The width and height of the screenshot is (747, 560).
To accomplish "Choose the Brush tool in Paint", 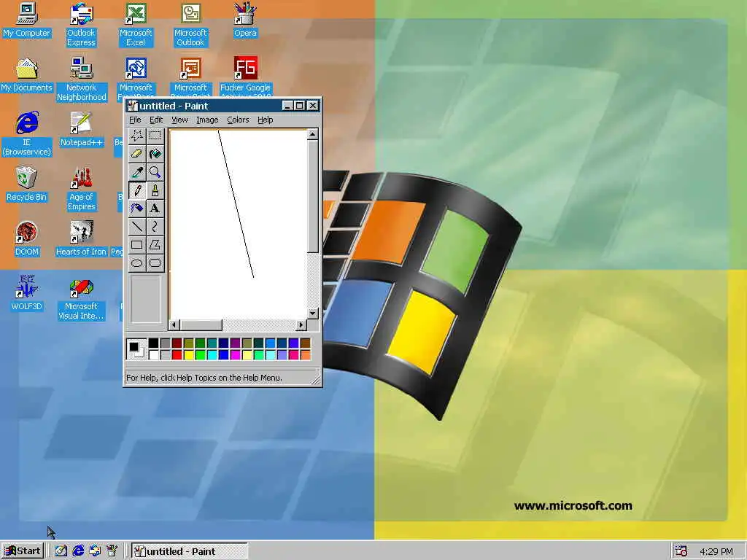I will [x=155, y=190].
